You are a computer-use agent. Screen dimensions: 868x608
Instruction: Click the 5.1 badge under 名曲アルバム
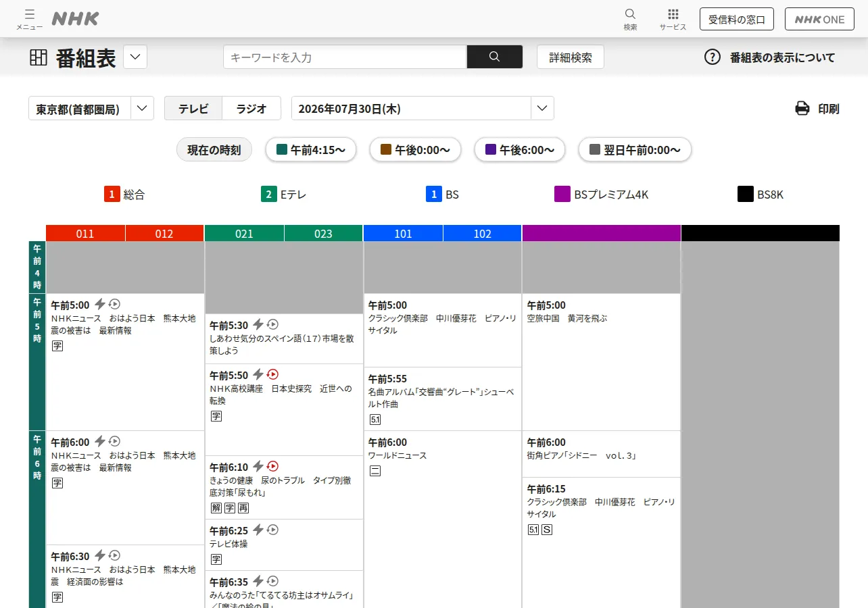coord(375,420)
